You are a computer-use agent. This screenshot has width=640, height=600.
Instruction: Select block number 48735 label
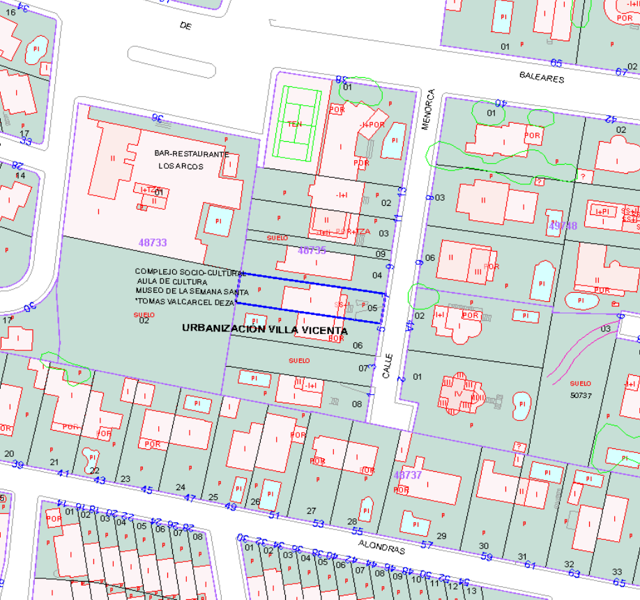coord(312,250)
